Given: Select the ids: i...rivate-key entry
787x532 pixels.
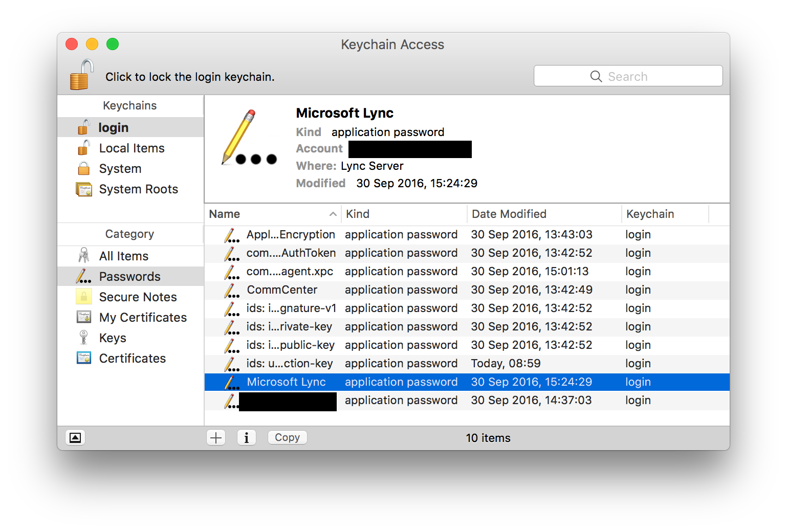Looking at the screenshot, I should click(x=467, y=326).
